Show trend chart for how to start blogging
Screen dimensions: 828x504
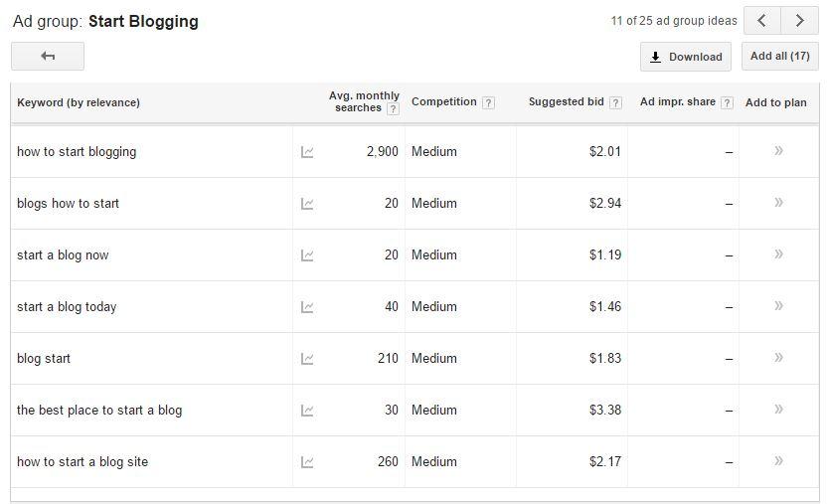tap(307, 152)
